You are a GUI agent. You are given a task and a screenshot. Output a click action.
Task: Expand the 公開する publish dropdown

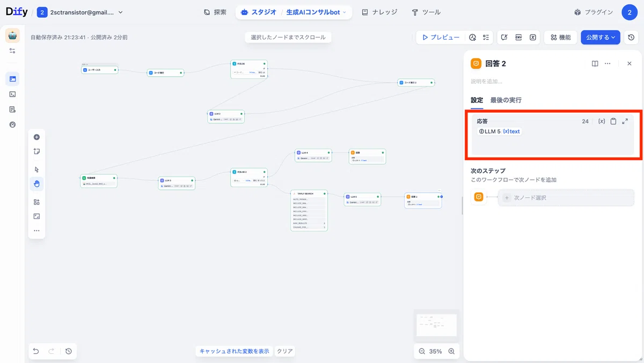pos(601,38)
